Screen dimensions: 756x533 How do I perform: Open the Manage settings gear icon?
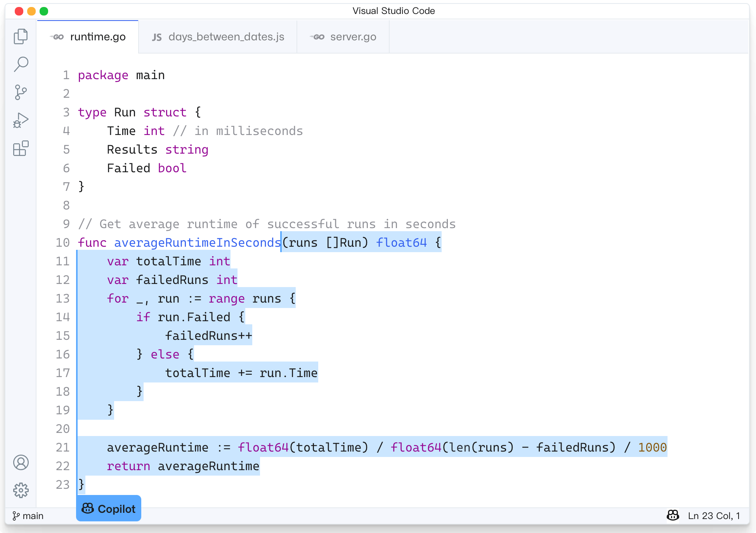tap(21, 490)
